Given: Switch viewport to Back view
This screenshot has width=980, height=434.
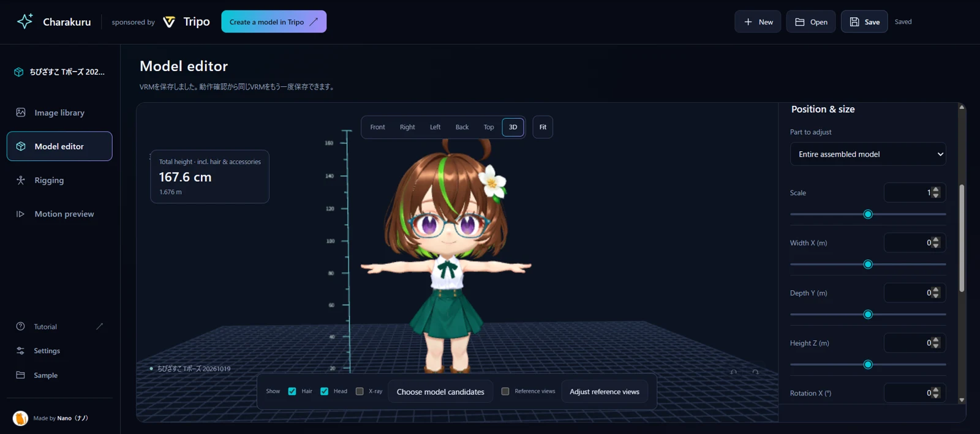Looking at the screenshot, I should click(x=462, y=127).
